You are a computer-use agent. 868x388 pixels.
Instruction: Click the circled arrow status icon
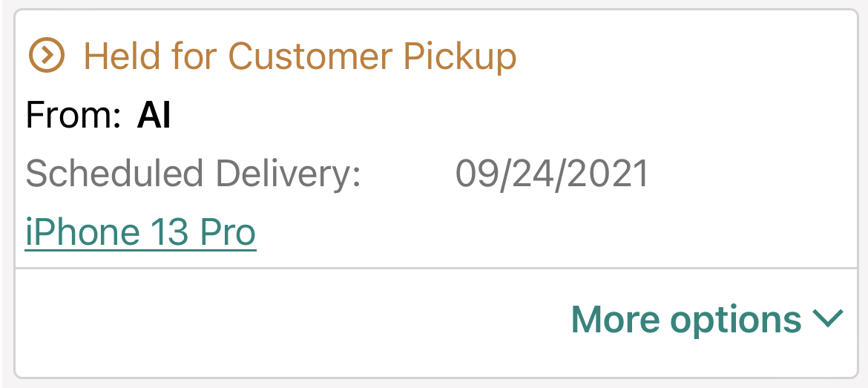(47, 56)
